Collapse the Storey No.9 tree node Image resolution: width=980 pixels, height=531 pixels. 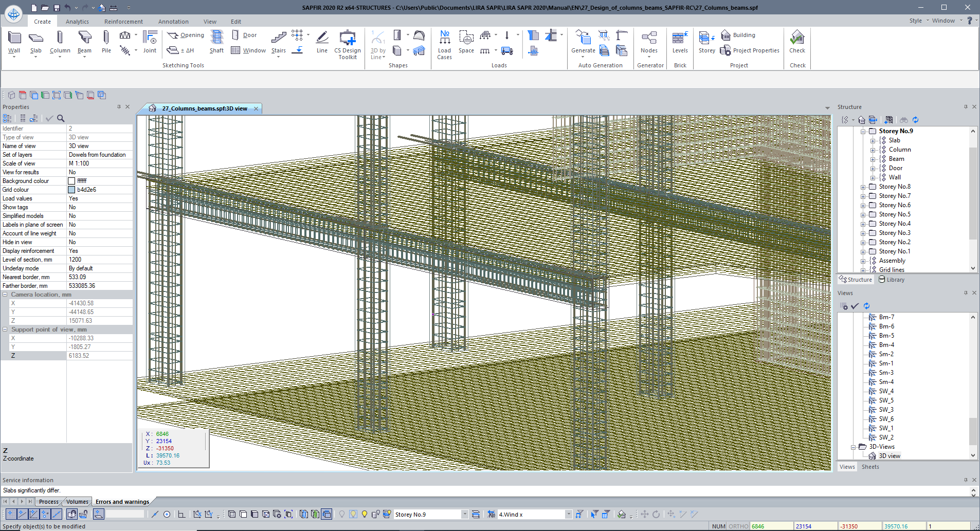tap(863, 132)
